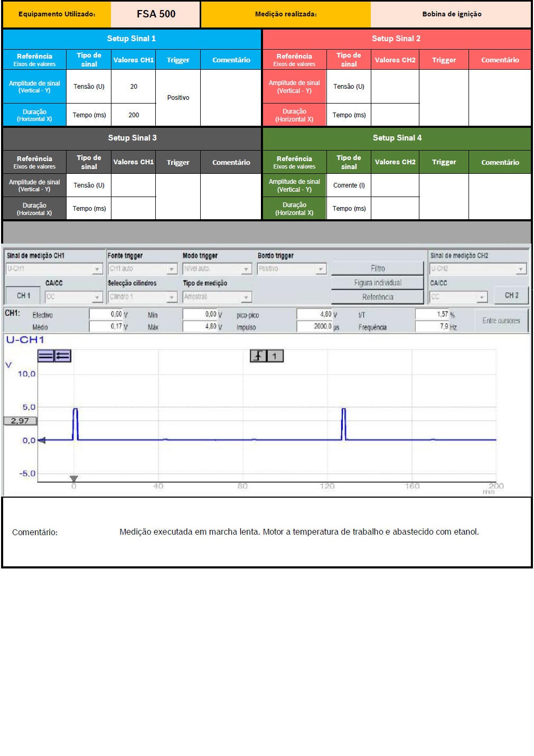Enable the Entre cursores measurement mode
This screenshot has width=534, height=756.
click(501, 321)
